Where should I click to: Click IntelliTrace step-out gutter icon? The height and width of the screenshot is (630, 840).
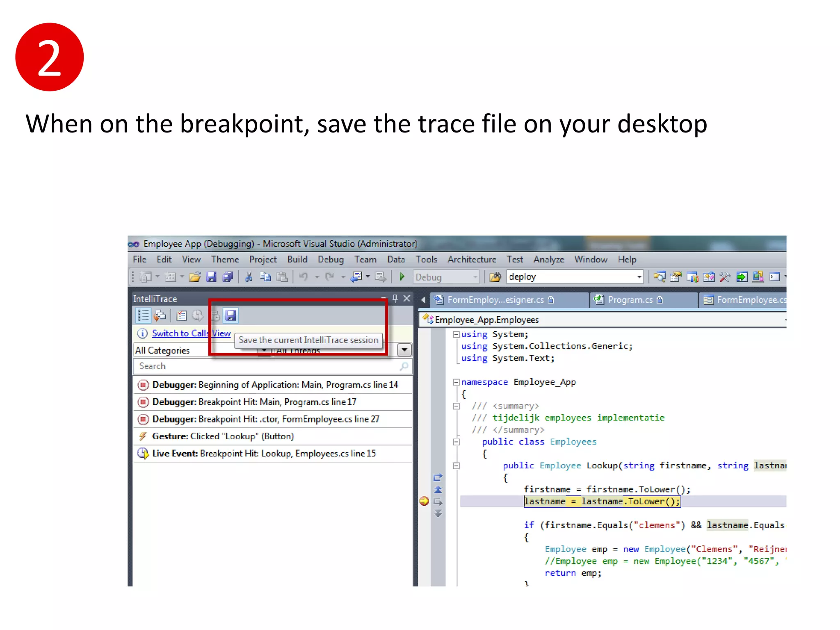[438, 477]
